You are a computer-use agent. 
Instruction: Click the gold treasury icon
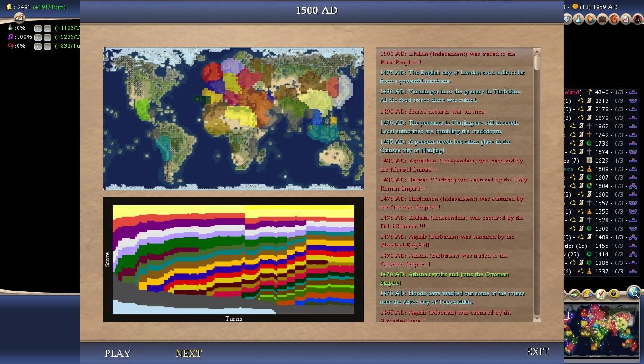pyautogui.click(x=9, y=7)
